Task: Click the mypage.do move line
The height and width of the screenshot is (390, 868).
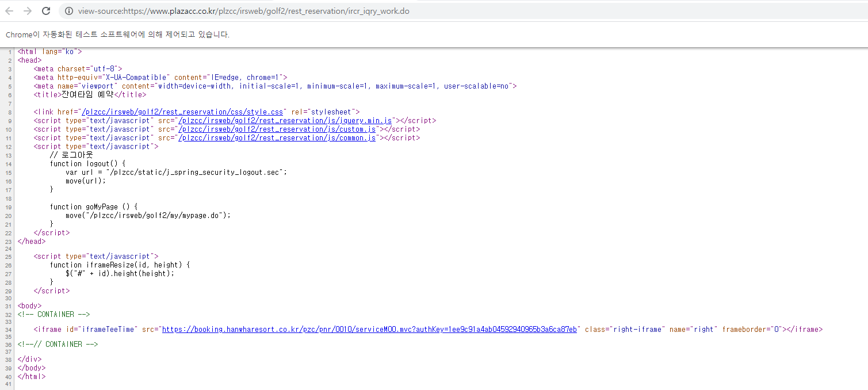Action: click(x=148, y=216)
